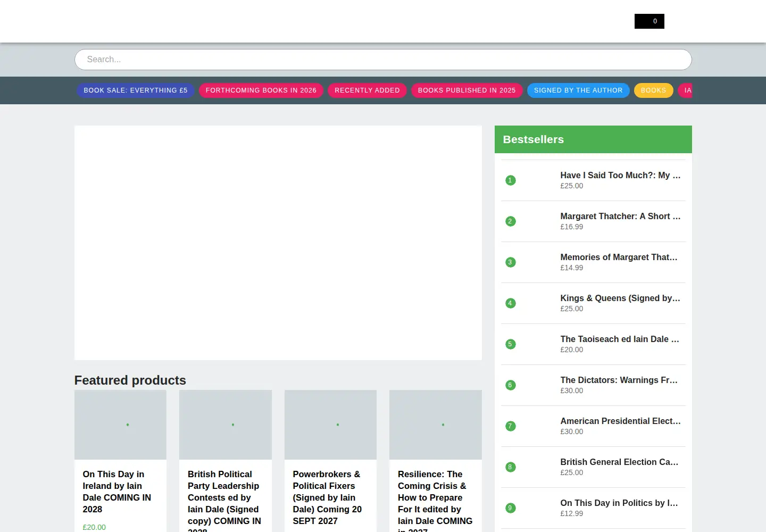The height and width of the screenshot is (532, 766).
Task: Browse Books Published in 2025
Action: (467, 90)
